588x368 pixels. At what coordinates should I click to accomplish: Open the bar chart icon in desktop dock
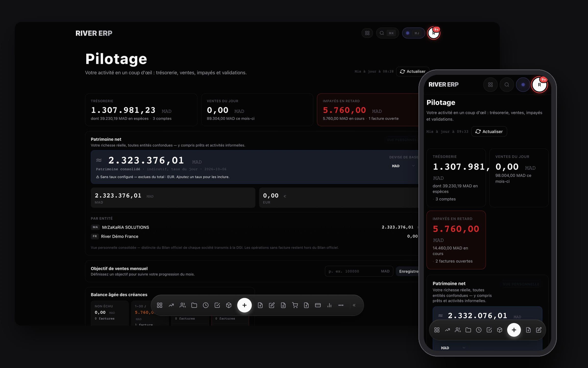tap(329, 305)
